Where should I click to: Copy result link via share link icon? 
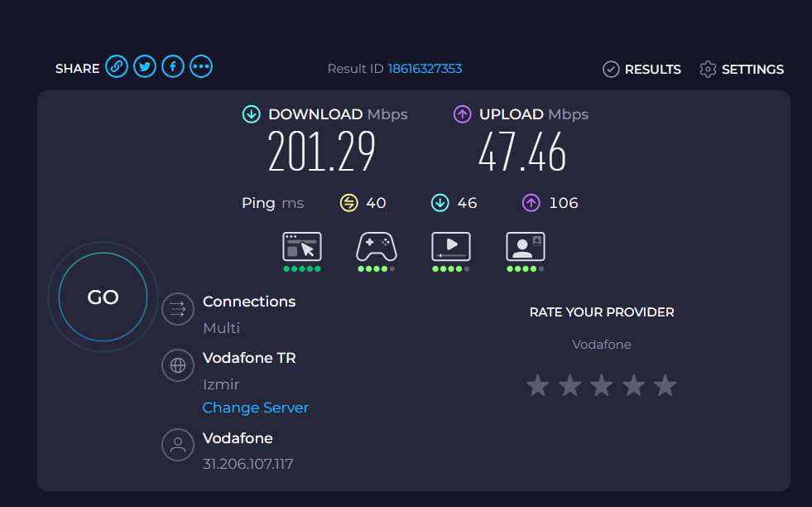click(117, 67)
